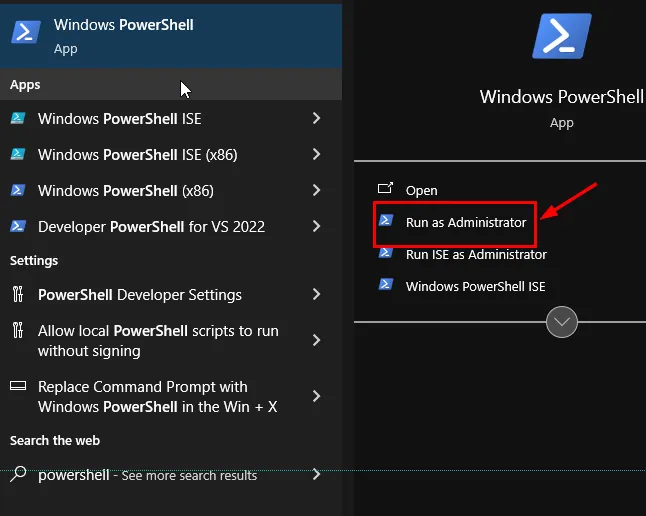Image resolution: width=646 pixels, height=516 pixels.
Task: Open PowerShell Developer Settings entry
Action: [x=140, y=294]
